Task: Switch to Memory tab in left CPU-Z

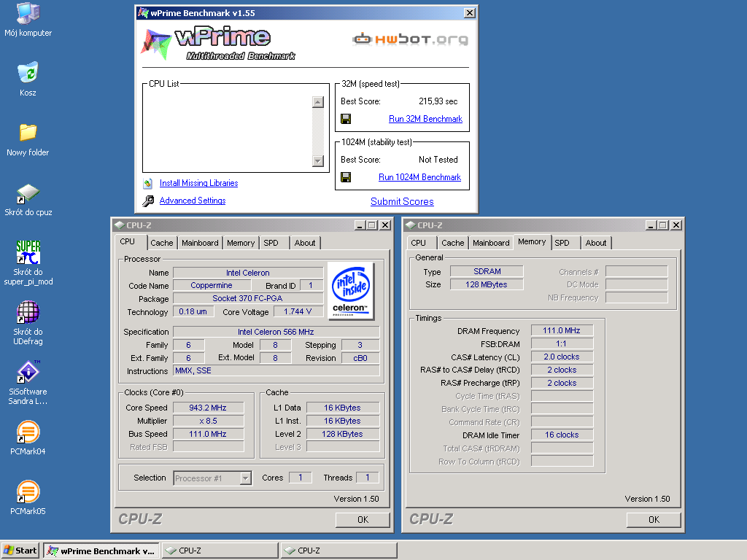Action: 241,243
